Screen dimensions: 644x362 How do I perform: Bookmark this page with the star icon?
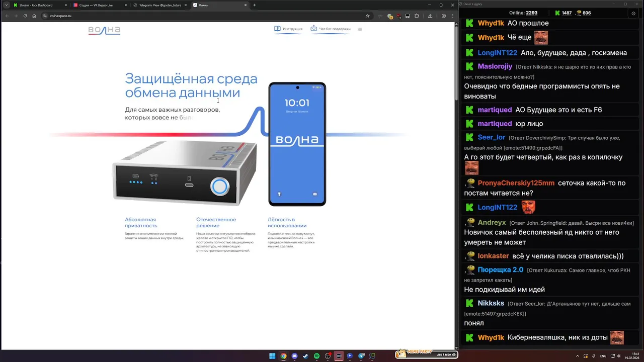tap(368, 16)
